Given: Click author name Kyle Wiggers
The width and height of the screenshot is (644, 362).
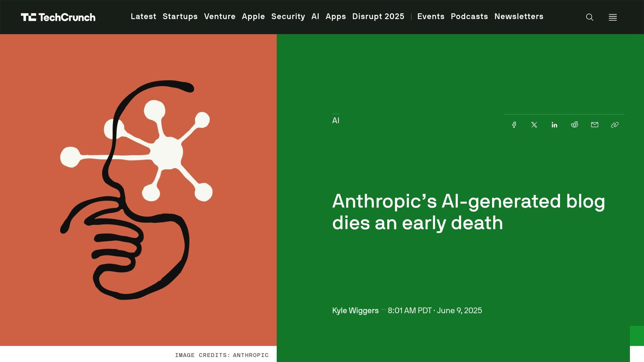Looking at the screenshot, I should pyautogui.click(x=355, y=310).
